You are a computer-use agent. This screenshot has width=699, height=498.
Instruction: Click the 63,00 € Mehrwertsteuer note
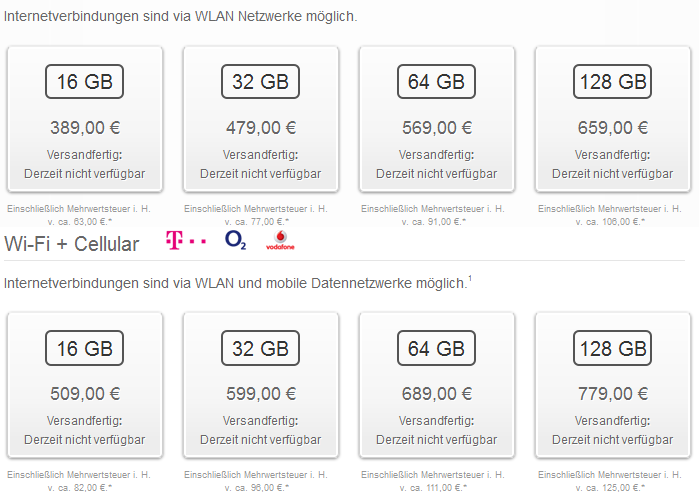pyautogui.click(x=79, y=215)
